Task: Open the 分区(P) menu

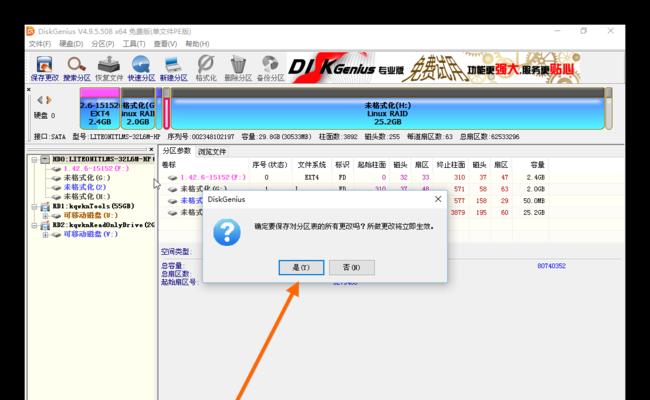Action: (x=103, y=44)
